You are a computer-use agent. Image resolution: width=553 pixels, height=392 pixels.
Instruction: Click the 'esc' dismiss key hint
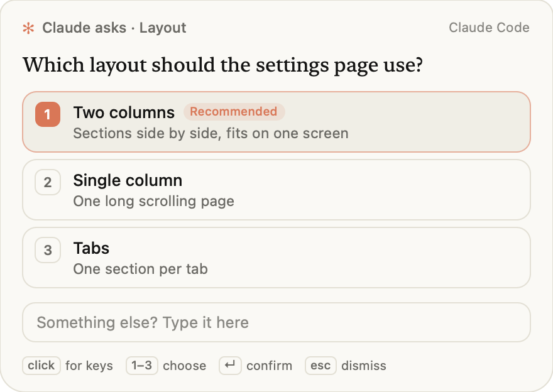click(x=320, y=366)
